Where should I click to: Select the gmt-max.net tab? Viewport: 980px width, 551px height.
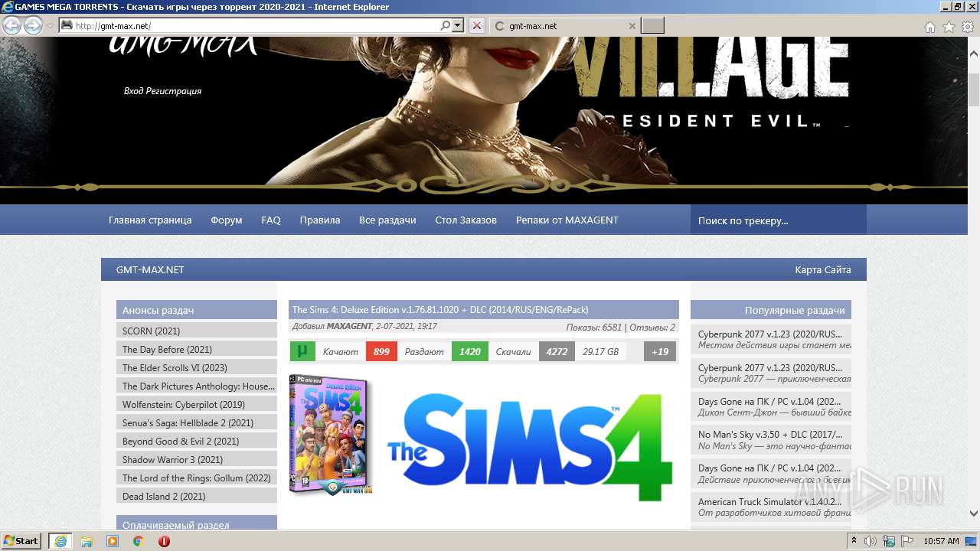(563, 25)
